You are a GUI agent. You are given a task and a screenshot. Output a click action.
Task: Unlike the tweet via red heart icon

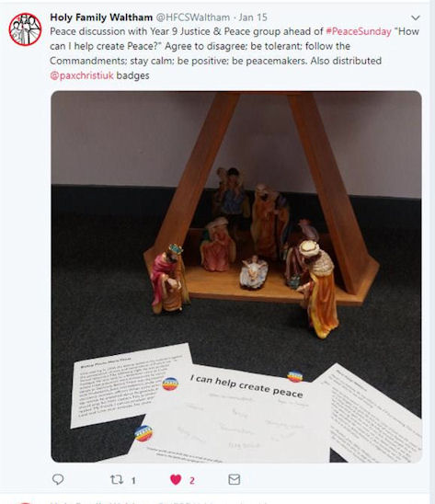[176, 479]
